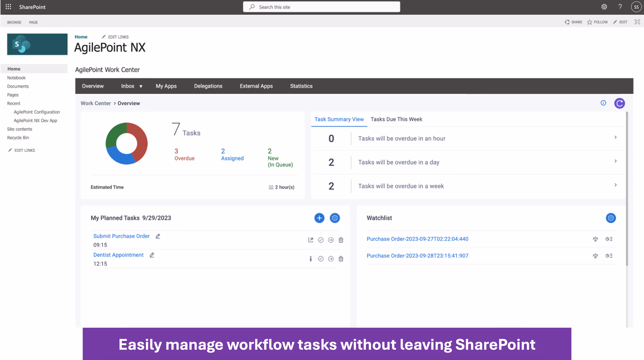Click Work Center breadcrumb link
The image size is (644, 360).
[x=96, y=103]
